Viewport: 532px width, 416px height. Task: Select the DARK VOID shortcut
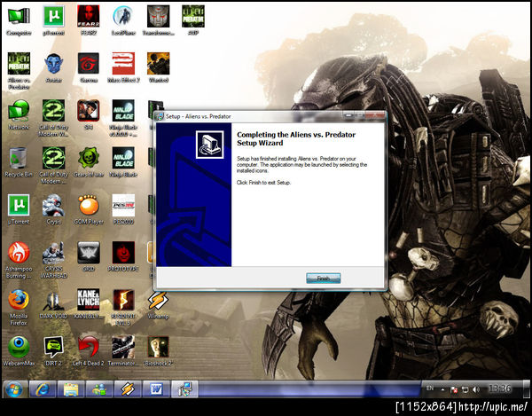point(53,304)
